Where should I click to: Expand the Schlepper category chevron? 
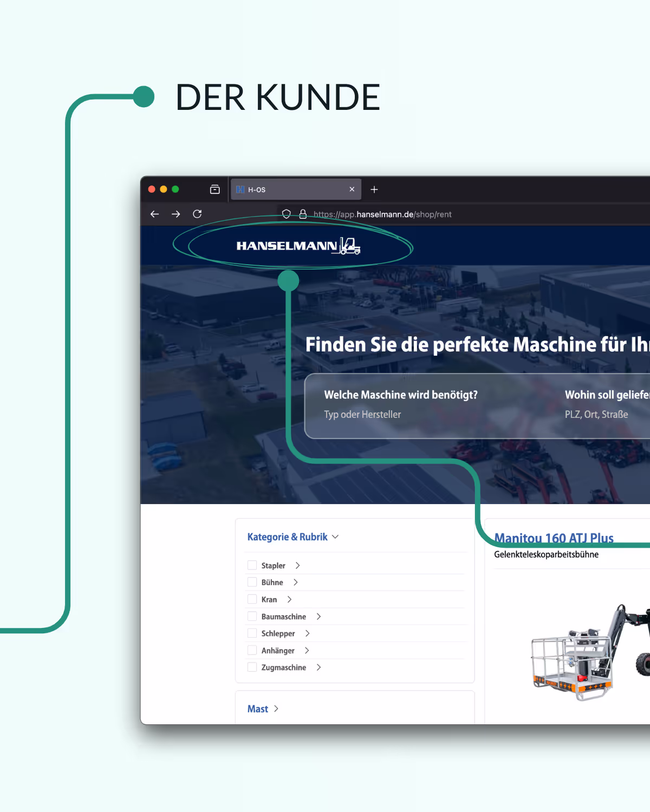(x=307, y=633)
